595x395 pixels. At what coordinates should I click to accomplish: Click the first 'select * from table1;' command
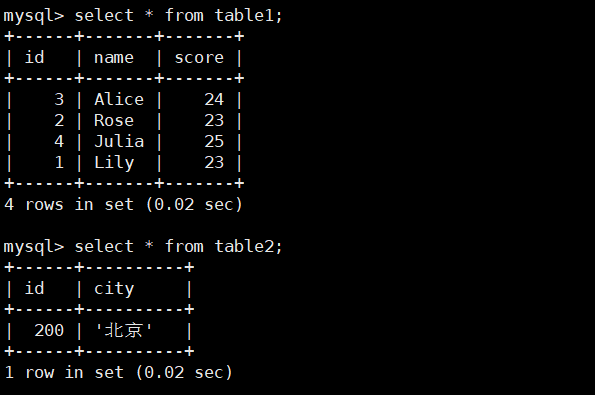pos(178,16)
